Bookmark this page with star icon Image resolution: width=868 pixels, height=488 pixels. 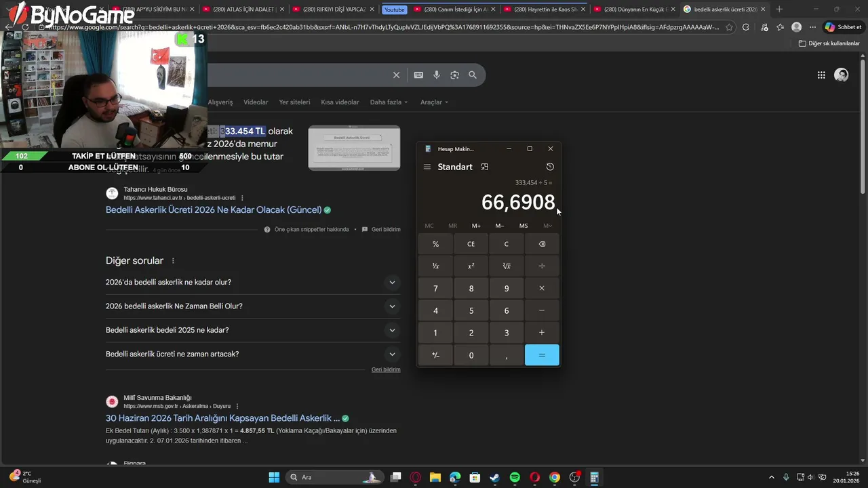click(x=729, y=27)
